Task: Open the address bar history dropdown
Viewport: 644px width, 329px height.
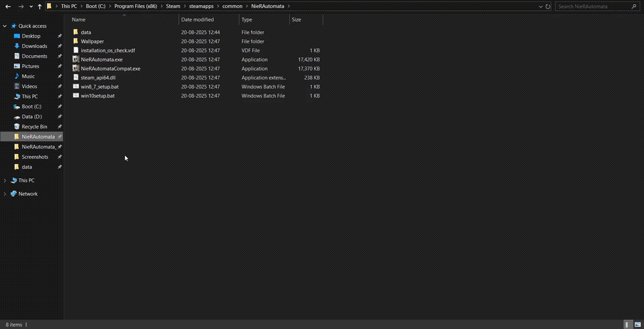Action: [x=541, y=6]
